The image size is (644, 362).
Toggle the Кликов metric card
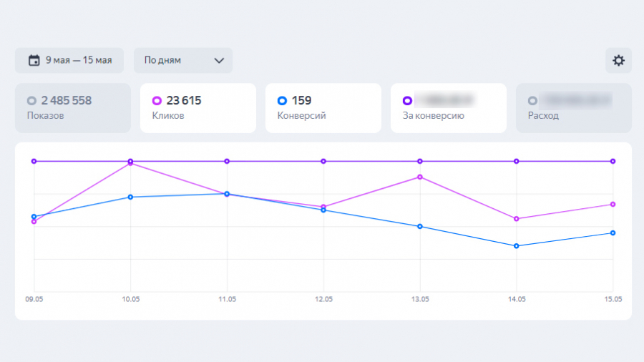tap(197, 108)
